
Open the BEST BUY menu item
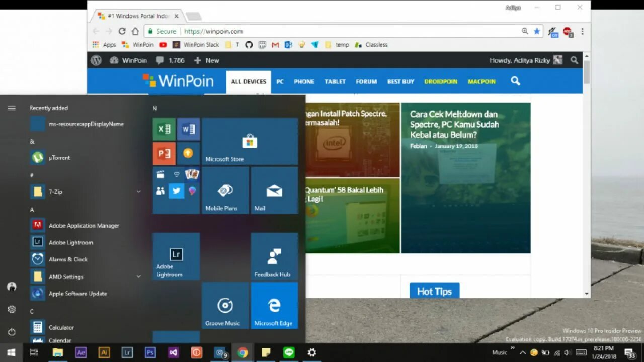[x=400, y=81]
